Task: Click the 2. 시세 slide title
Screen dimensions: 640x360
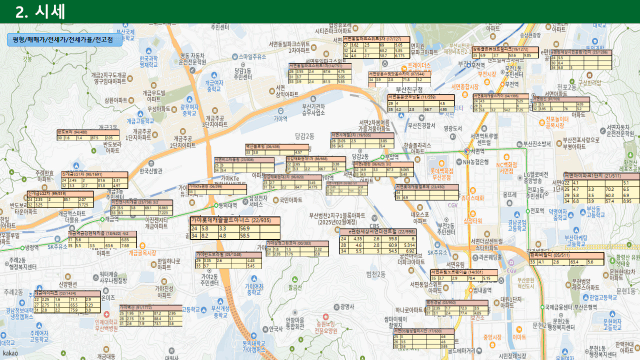Action: 40,11
